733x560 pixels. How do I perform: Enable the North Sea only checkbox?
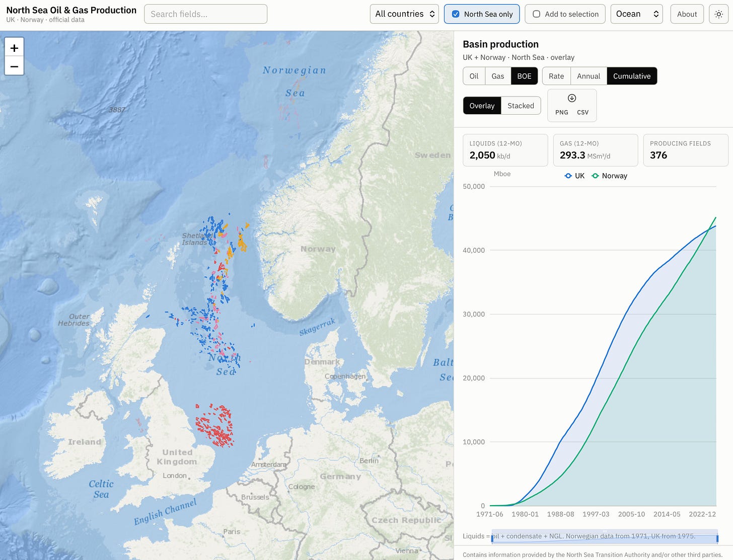coord(456,14)
